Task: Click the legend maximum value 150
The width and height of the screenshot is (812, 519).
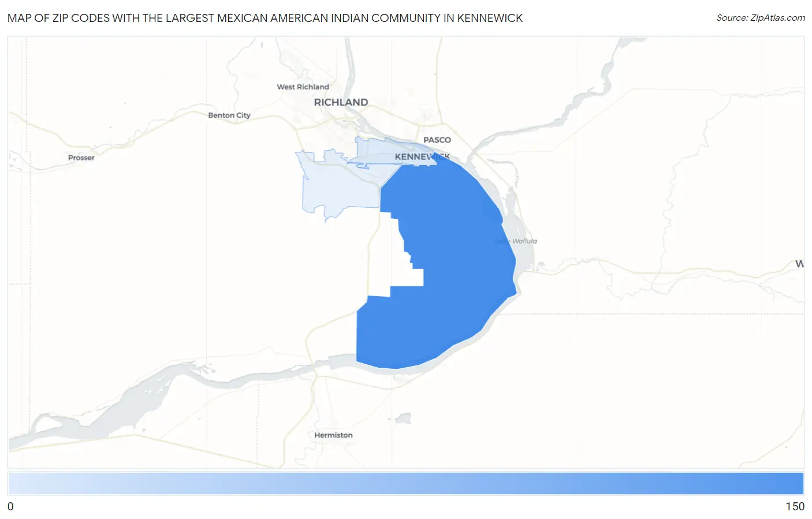Action: (x=795, y=506)
